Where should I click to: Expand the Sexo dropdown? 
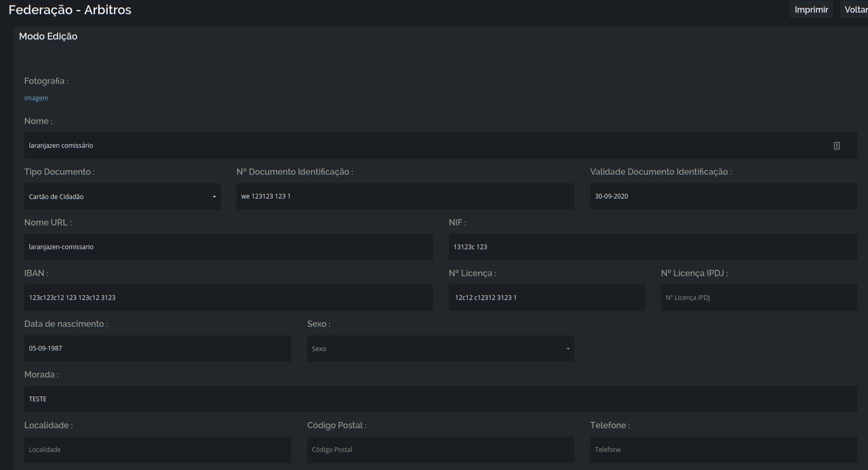[x=441, y=349]
